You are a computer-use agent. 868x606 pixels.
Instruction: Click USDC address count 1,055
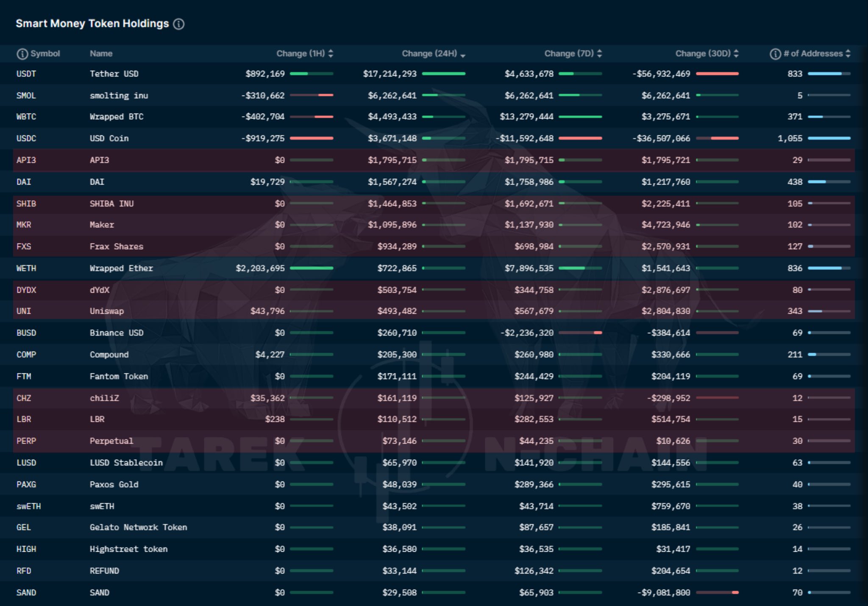(790, 138)
